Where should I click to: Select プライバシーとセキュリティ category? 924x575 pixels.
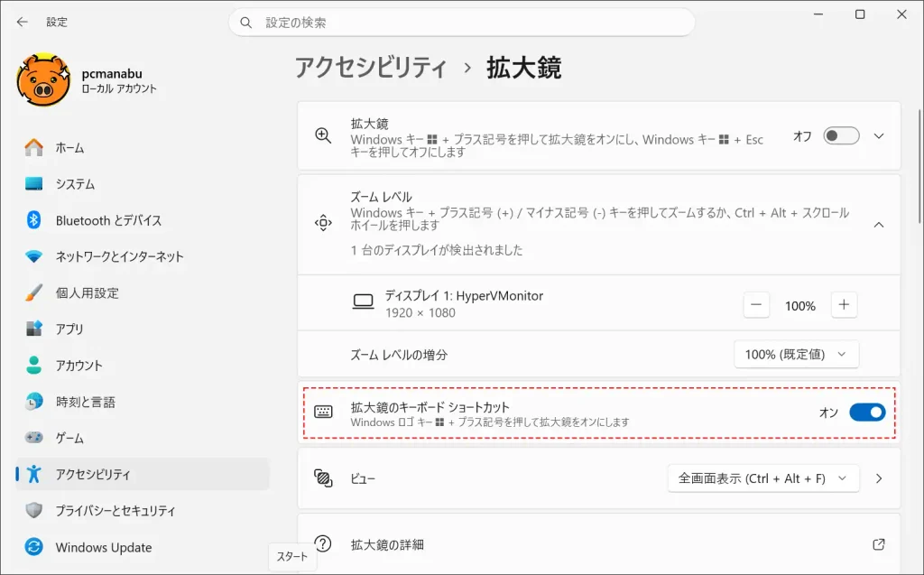click(x=143, y=510)
